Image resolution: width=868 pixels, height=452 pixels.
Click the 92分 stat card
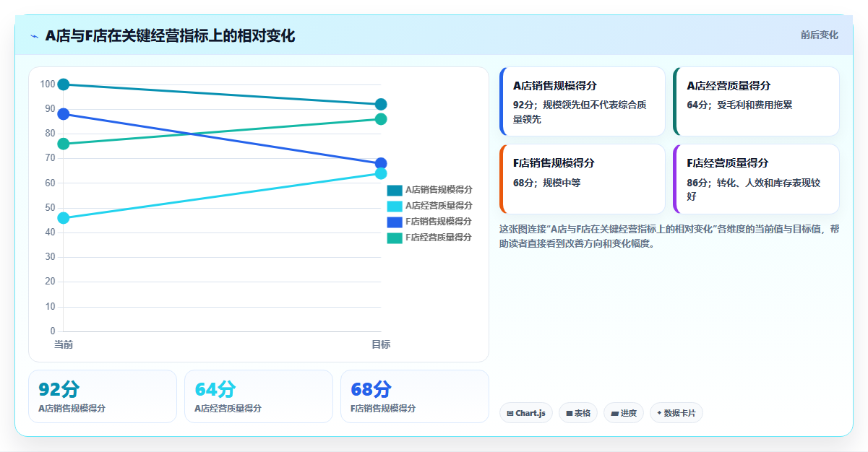click(x=103, y=396)
